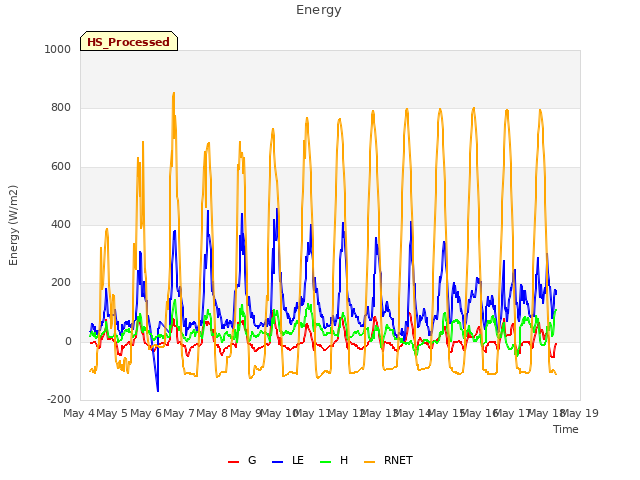Click the 200 y-axis tick label
The width and height of the screenshot is (640, 480).
point(61,282)
